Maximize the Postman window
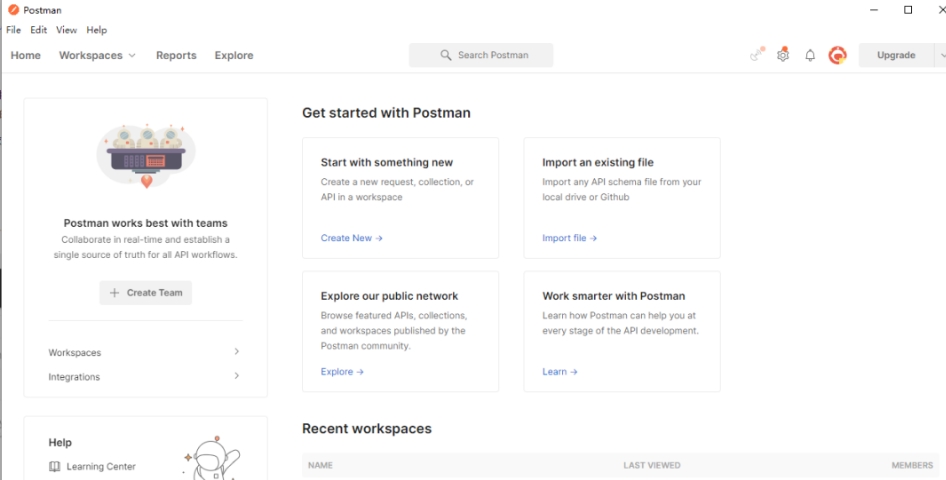The image size is (946, 480). (x=908, y=10)
